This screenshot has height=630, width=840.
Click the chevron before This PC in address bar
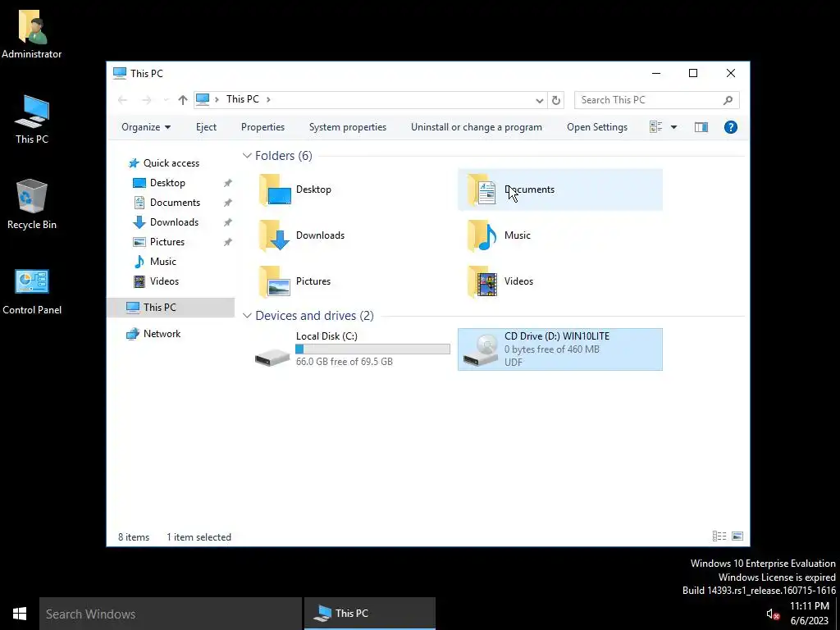pyautogui.click(x=217, y=99)
